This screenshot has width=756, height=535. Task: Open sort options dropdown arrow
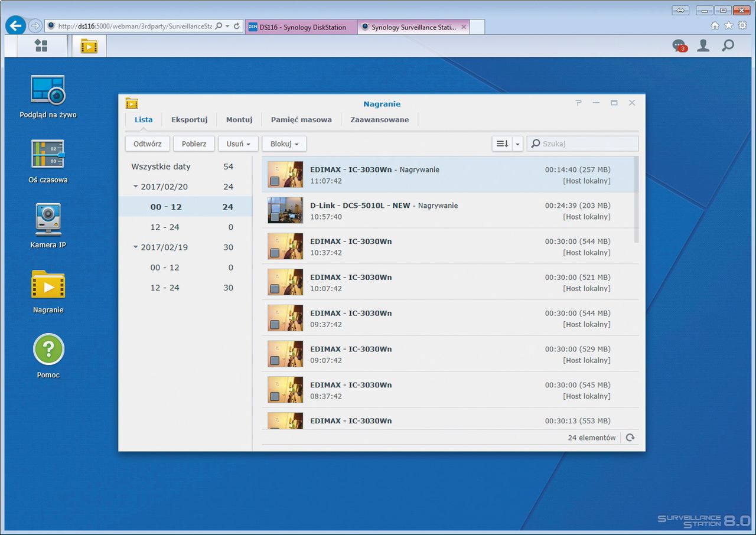tap(517, 143)
